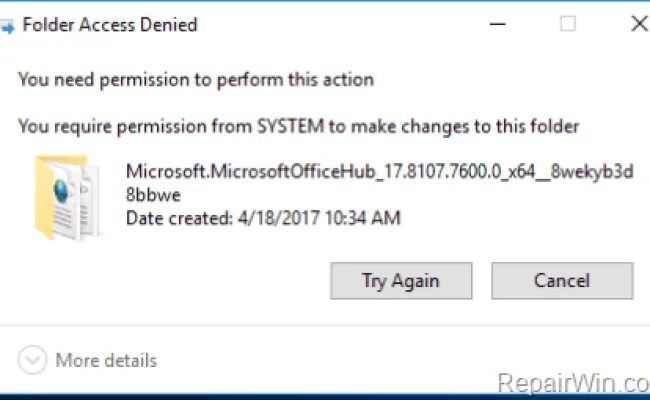The width and height of the screenshot is (650, 400).
Task: Close the dialog with the X icon
Action: pos(640,24)
